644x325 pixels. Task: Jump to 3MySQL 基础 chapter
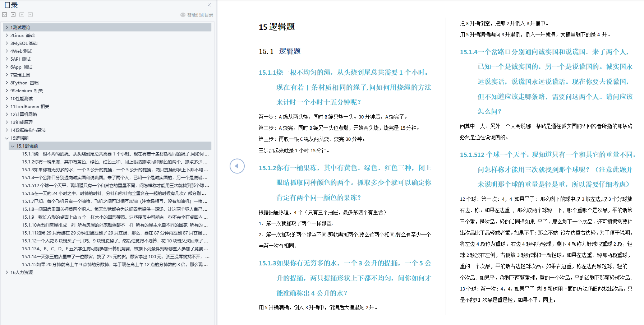click(x=24, y=43)
